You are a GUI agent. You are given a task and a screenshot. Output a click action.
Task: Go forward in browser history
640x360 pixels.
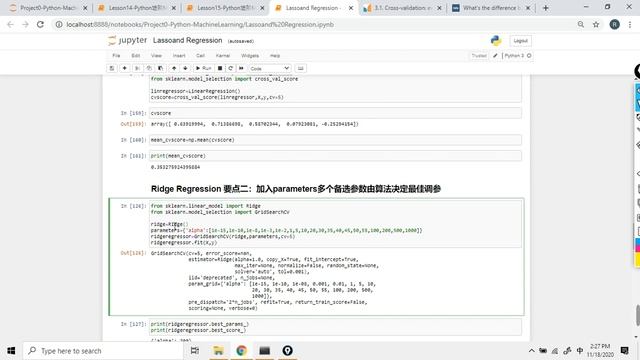(25, 24)
